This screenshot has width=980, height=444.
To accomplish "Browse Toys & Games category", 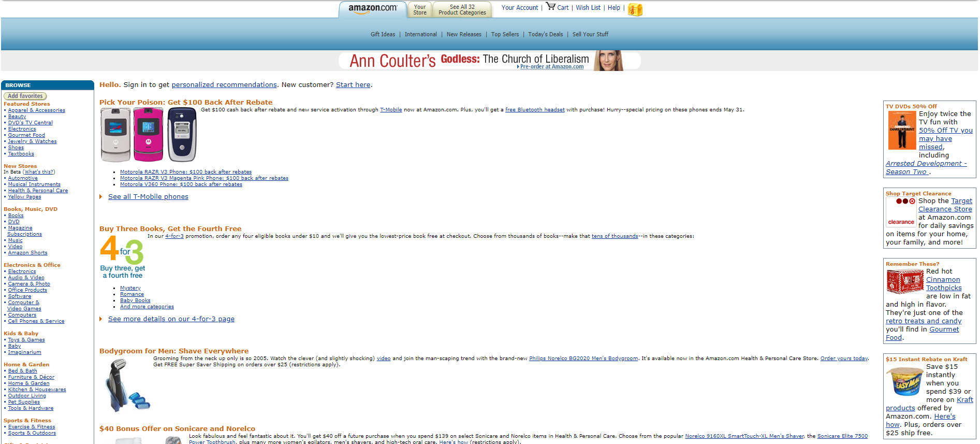I will coord(26,340).
